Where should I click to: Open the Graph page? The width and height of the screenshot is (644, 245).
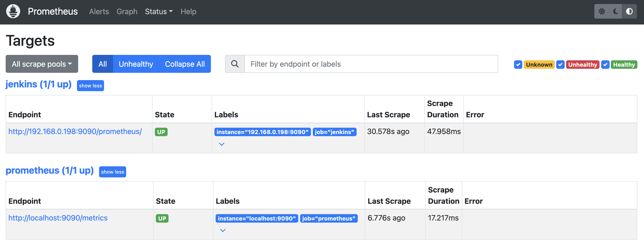pos(127,12)
